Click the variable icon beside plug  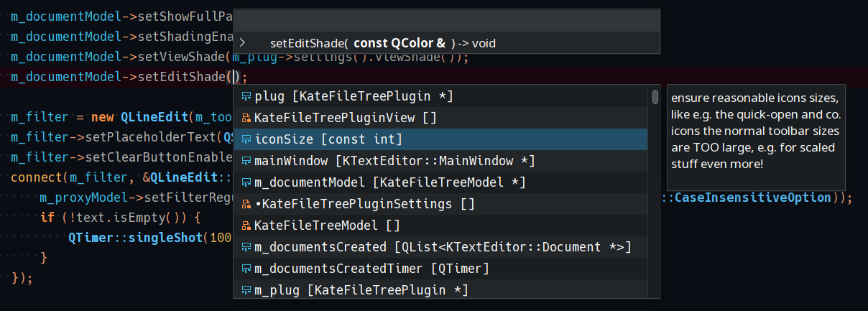pyautogui.click(x=246, y=96)
